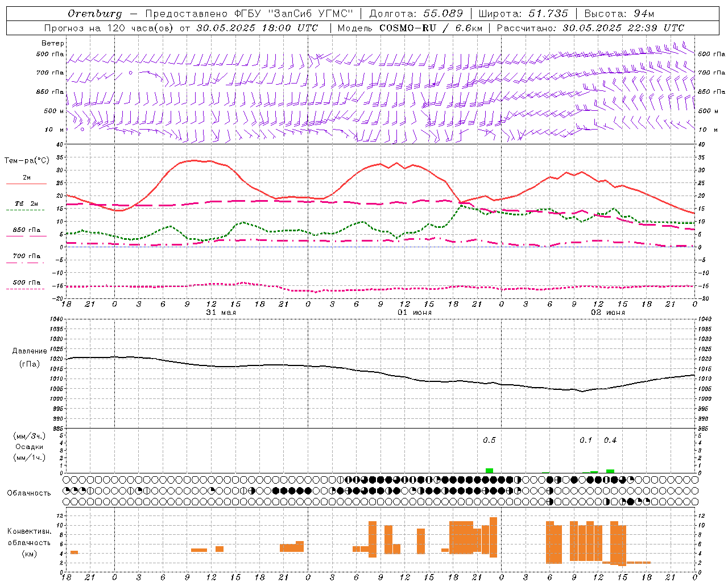
Task: Select the (мм/1ч.) precipitation unit label
Action: [30, 458]
